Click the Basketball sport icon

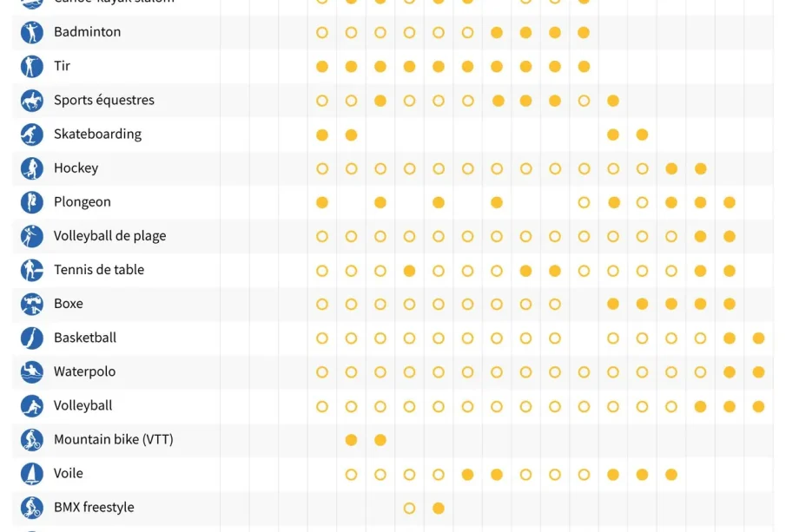pos(32,338)
